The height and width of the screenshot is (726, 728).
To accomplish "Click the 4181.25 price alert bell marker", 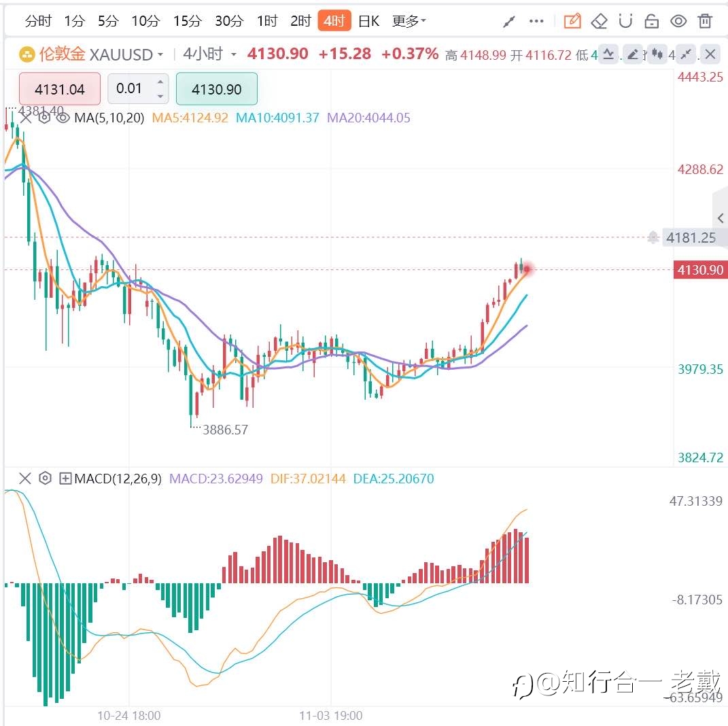I will point(653,237).
